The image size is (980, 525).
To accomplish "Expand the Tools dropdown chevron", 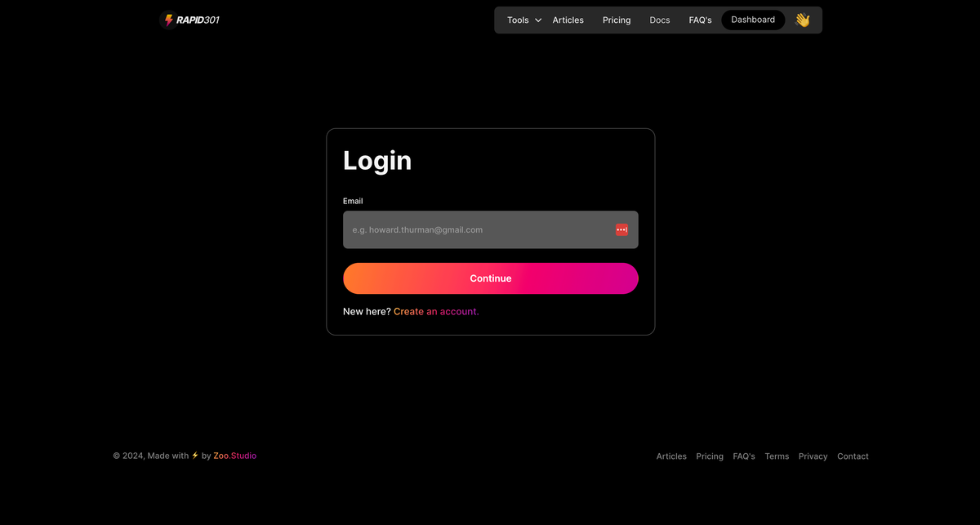I will coord(538,20).
